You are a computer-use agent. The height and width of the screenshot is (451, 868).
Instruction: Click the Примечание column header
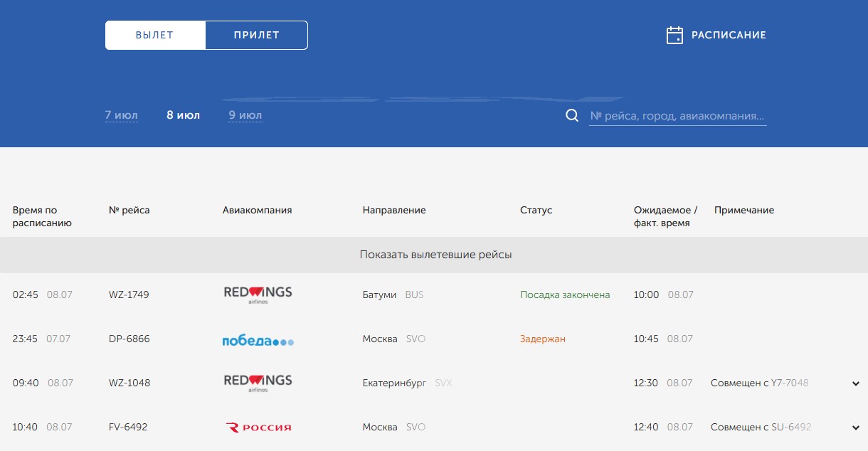744,210
